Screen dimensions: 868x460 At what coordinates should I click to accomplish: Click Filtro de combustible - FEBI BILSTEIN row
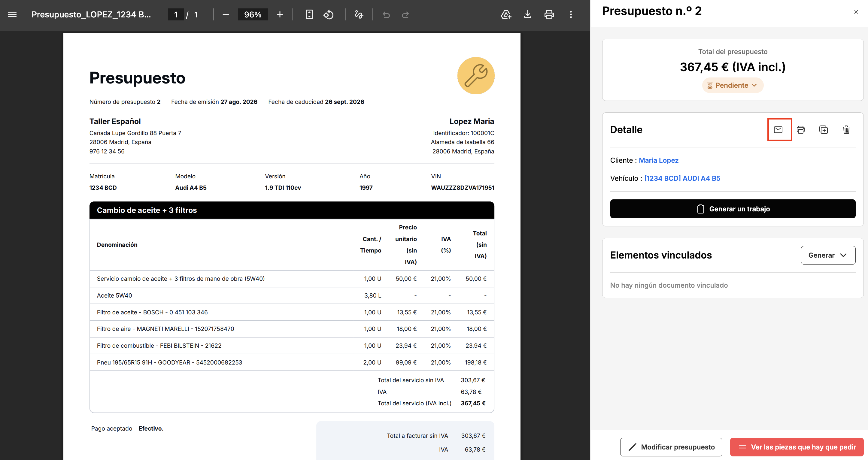pos(292,346)
